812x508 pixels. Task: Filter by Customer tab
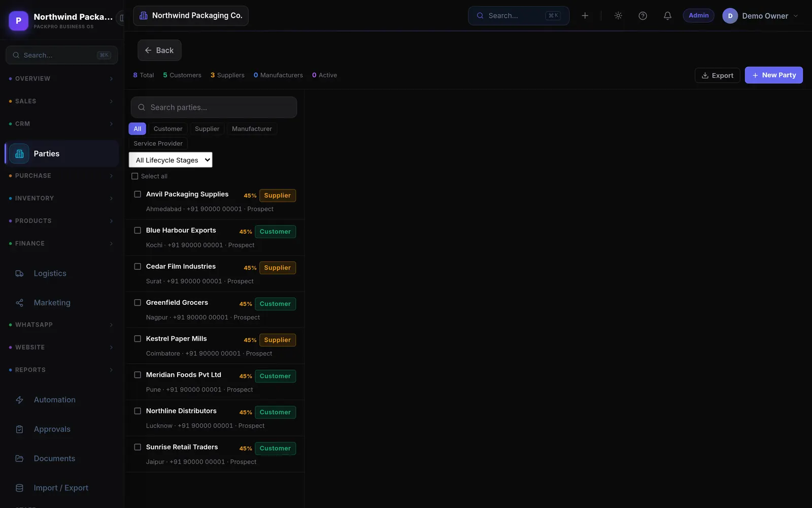click(x=168, y=129)
